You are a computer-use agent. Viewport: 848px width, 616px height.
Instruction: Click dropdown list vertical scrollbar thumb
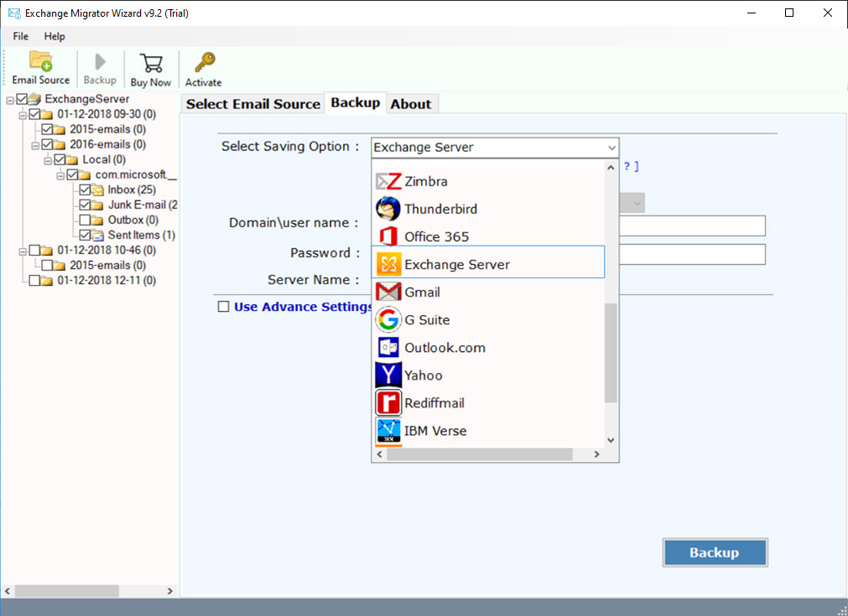click(611, 353)
